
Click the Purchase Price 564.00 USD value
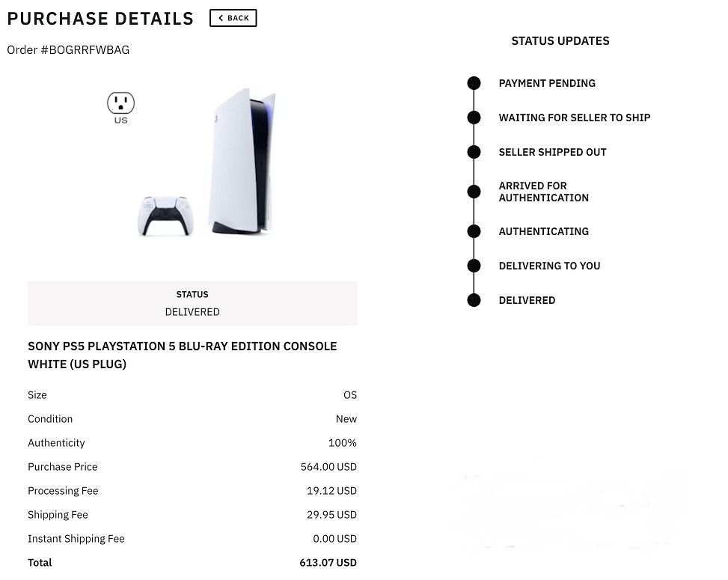(328, 467)
